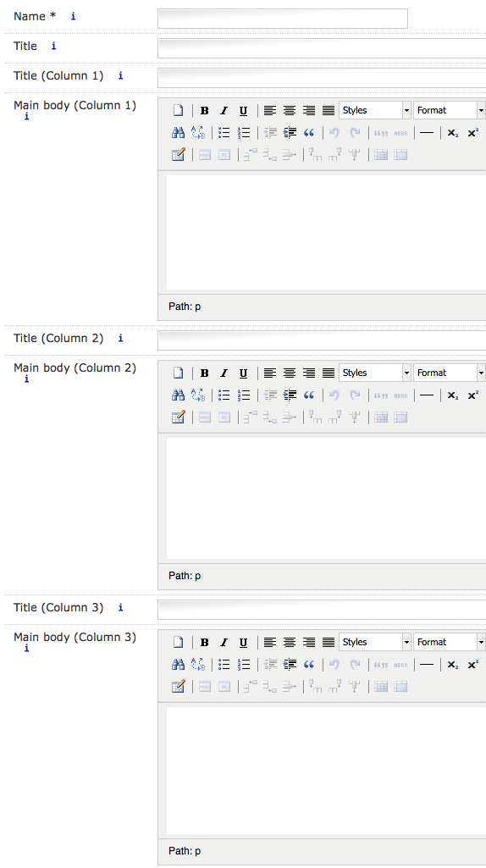
Task: Insert numbered list in Column 3 editor
Action: [x=243, y=665]
